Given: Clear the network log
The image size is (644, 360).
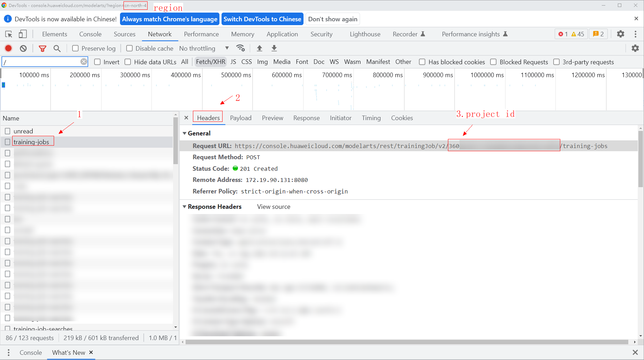Looking at the screenshot, I should tap(23, 48).
